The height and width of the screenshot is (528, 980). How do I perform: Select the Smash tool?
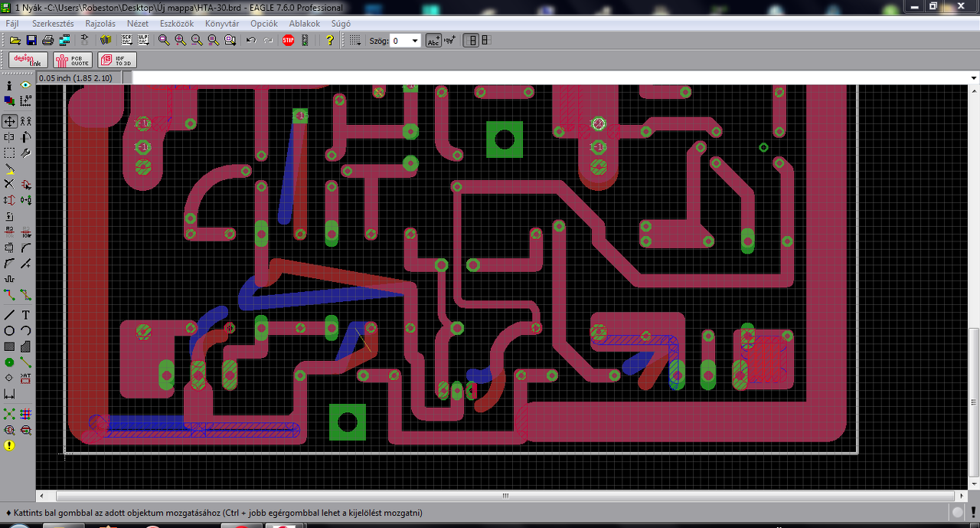pos(9,248)
